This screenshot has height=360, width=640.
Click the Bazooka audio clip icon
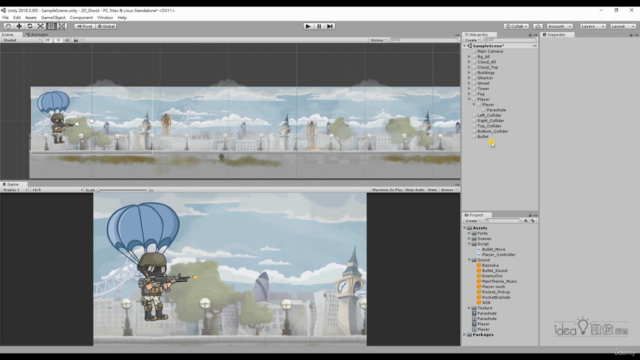click(x=479, y=265)
